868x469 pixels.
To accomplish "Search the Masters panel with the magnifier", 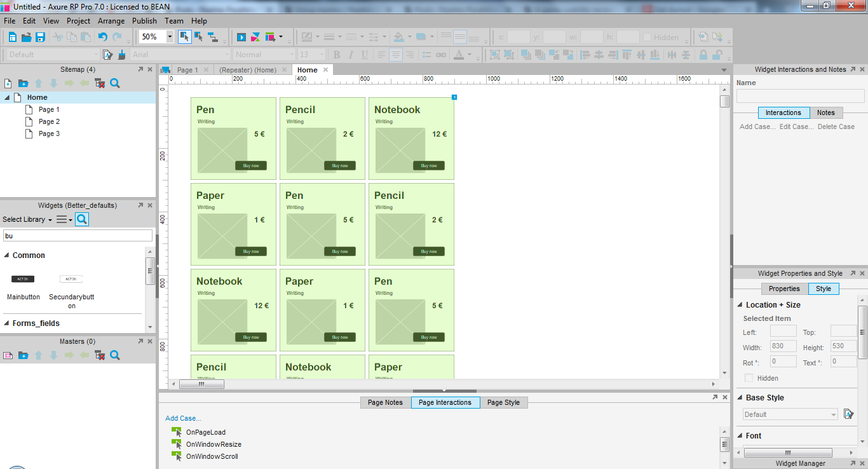I will point(115,355).
